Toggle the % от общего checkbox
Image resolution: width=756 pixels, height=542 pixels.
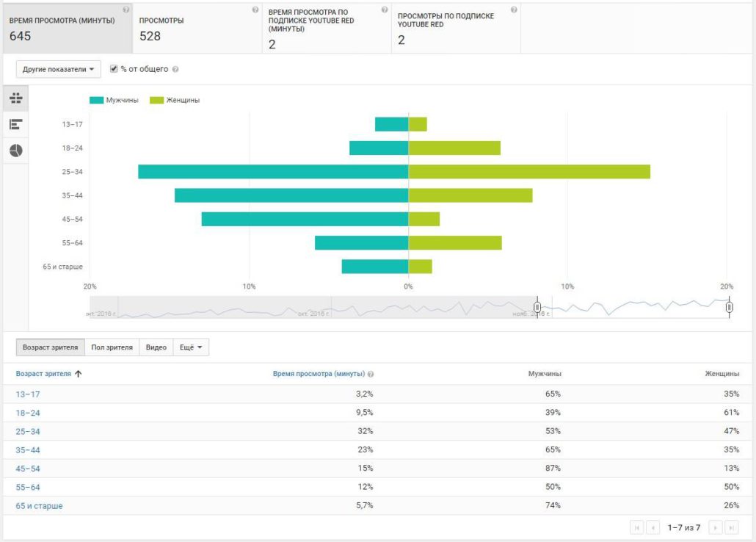(x=114, y=69)
